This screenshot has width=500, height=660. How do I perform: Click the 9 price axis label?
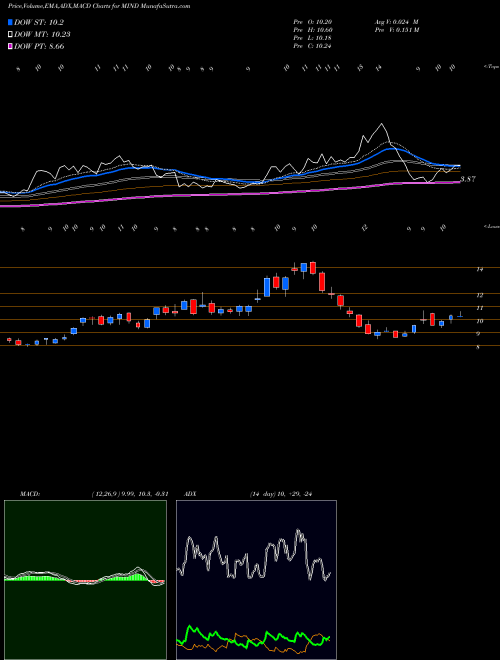(478, 334)
